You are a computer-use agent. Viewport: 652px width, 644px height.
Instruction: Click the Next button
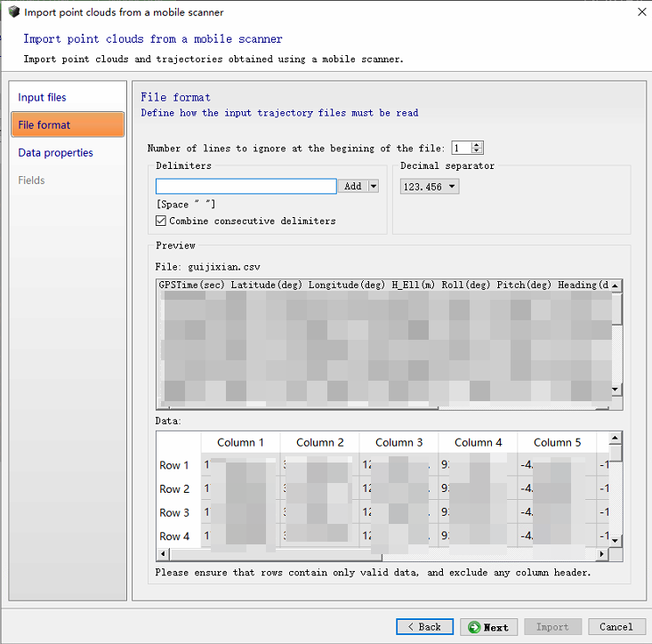488,627
